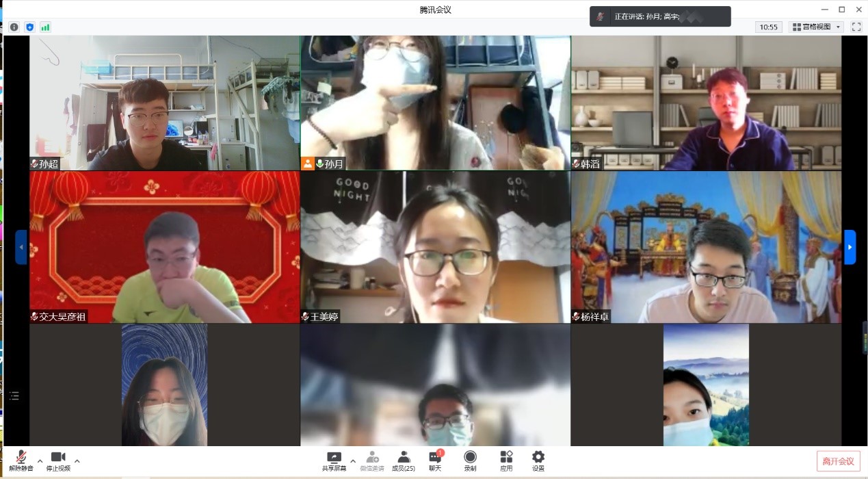Toggle microphone with 解除静音
Screen dimensions: 868x479
click(x=21, y=461)
